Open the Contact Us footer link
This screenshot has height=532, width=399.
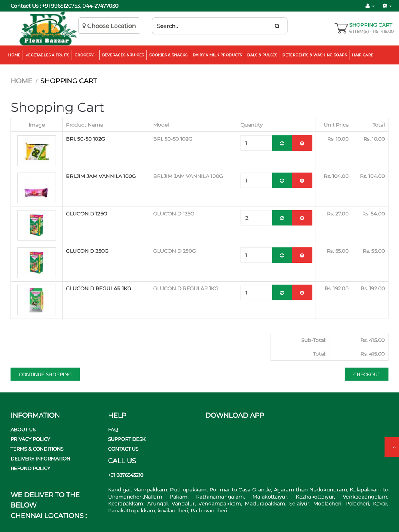click(123, 449)
